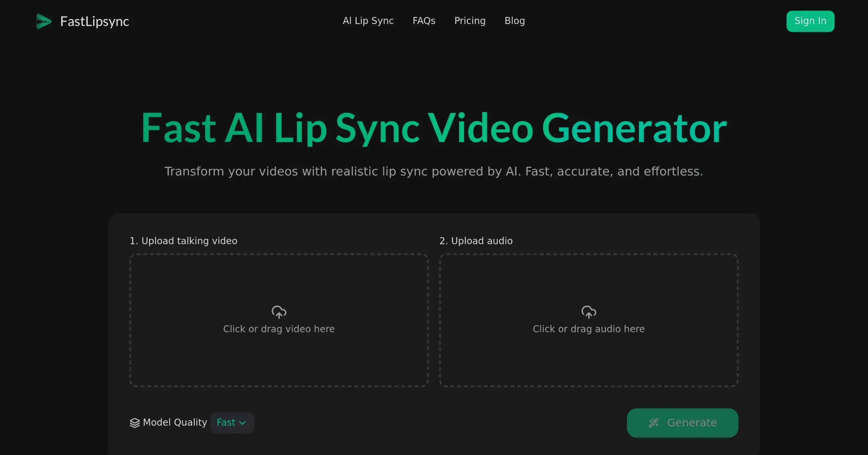Click the Generate button label
Image resolution: width=868 pixels, height=455 pixels.
[x=692, y=422]
